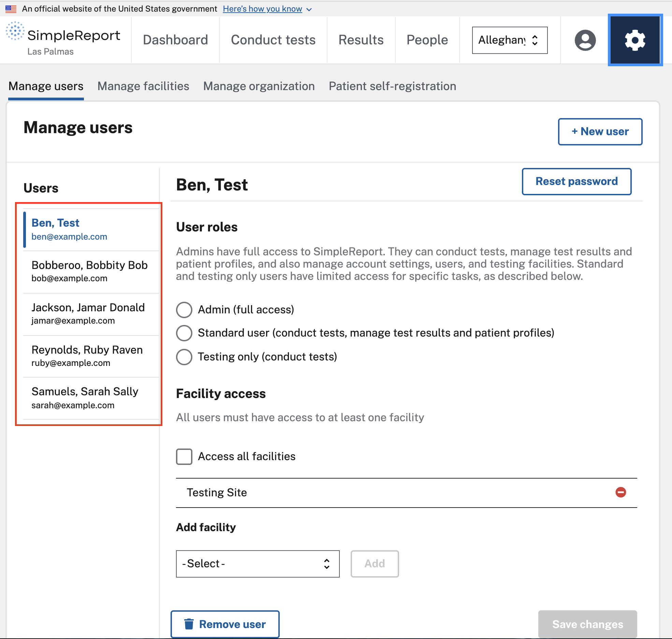
Task: Open Results in top navigation
Action: pyautogui.click(x=361, y=40)
